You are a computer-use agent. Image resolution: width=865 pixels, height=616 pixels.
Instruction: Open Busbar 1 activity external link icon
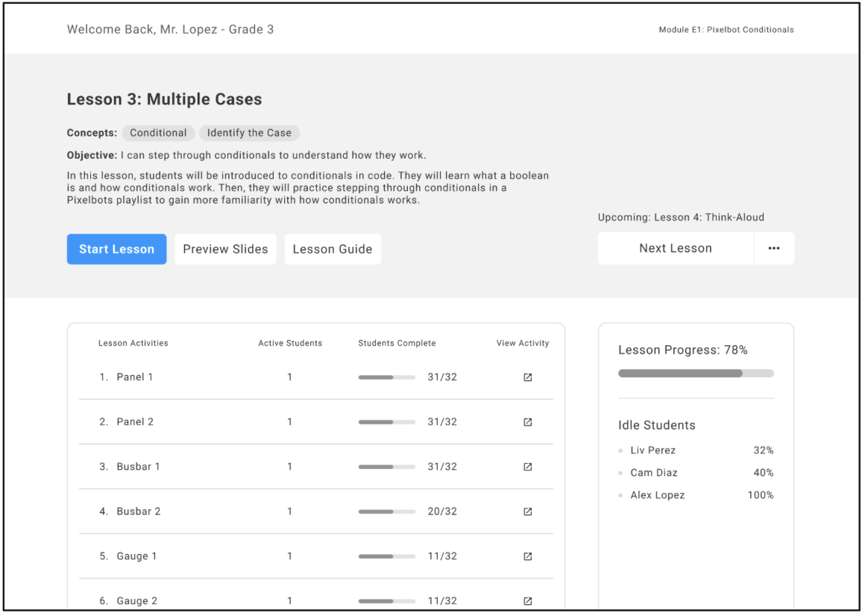pyautogui.click(x=527, y=467)
